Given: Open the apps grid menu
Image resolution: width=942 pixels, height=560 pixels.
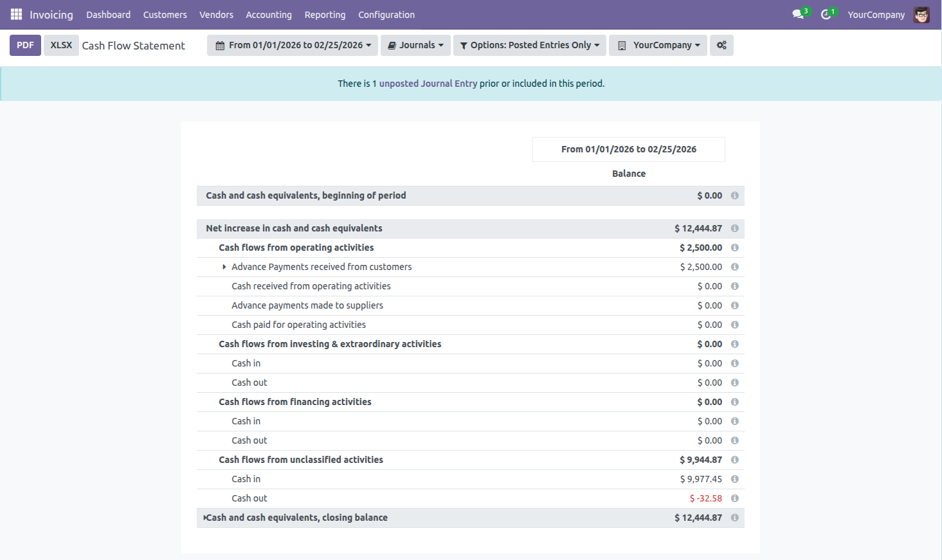Looking at the screenshot, I should pos(15,14).
